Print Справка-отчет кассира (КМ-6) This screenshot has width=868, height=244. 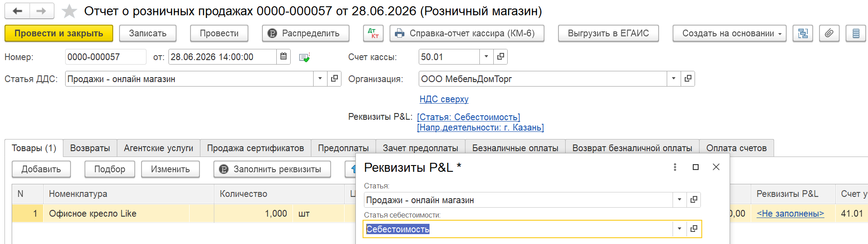[467, 33]
